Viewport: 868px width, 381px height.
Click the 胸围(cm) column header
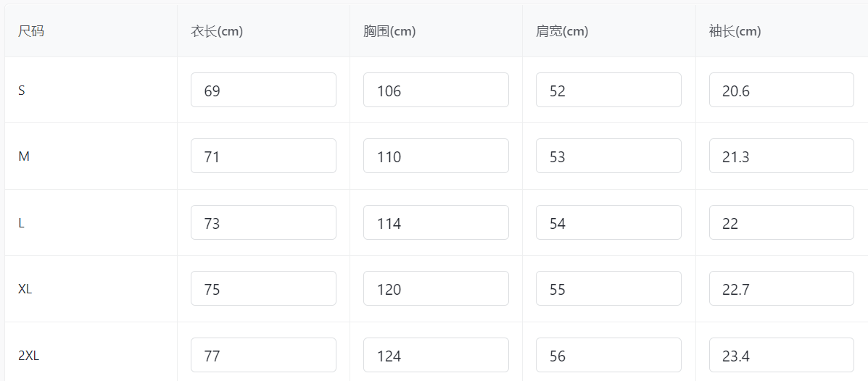[389, 31]
